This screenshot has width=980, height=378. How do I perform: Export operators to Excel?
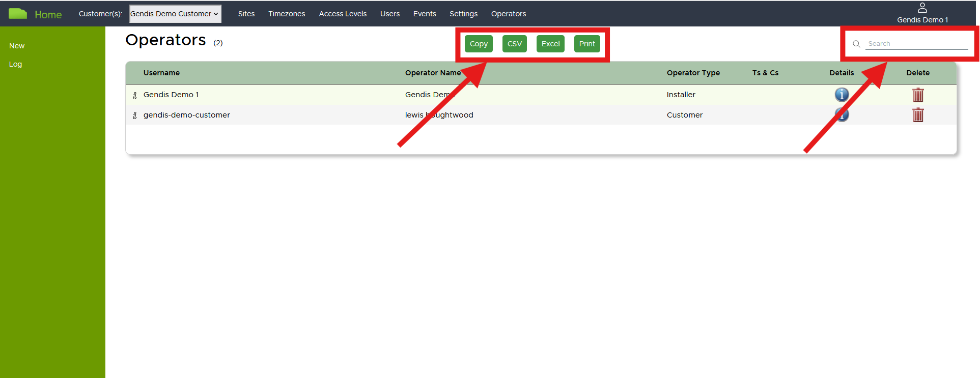[550, 44]
